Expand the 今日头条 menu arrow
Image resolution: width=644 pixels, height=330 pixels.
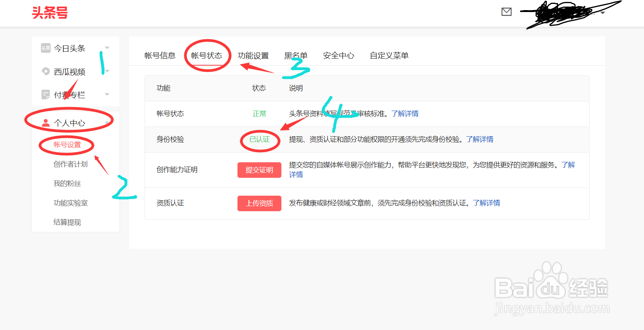click(107, 48)
